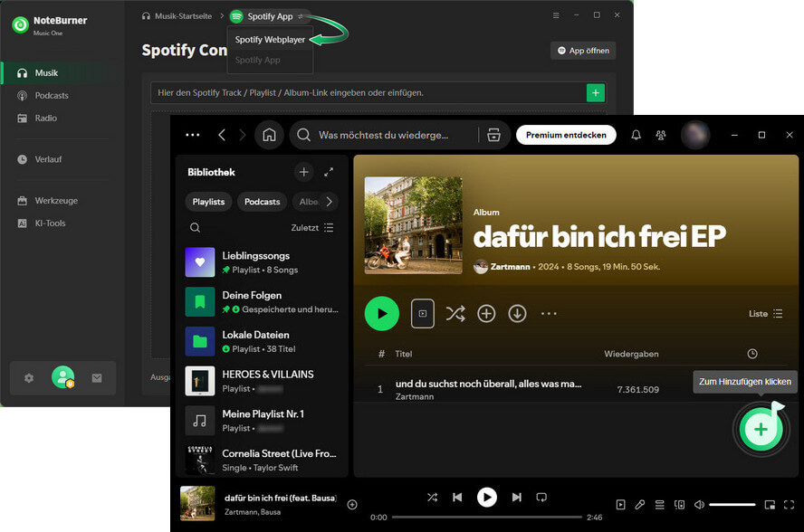Screen dimensions: 804x532
Task: Choose Spotify Webplayer in the dropdown
Action: (x=270, y=40)
